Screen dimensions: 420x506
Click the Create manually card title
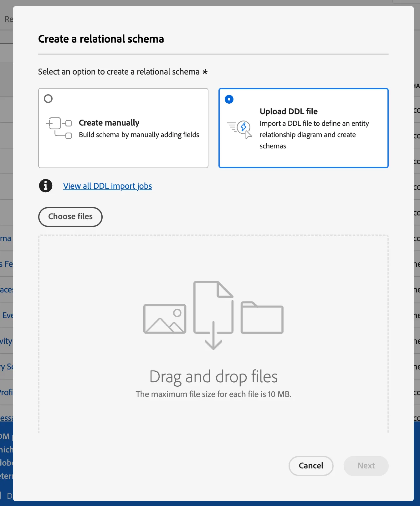pyautogui.click(x=109, y=123)
